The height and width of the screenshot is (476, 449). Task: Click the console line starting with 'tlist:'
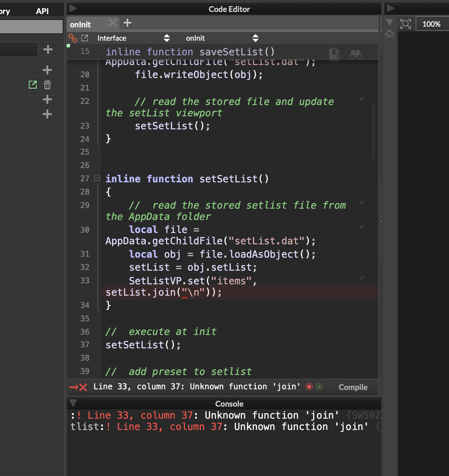coord(219,427)
